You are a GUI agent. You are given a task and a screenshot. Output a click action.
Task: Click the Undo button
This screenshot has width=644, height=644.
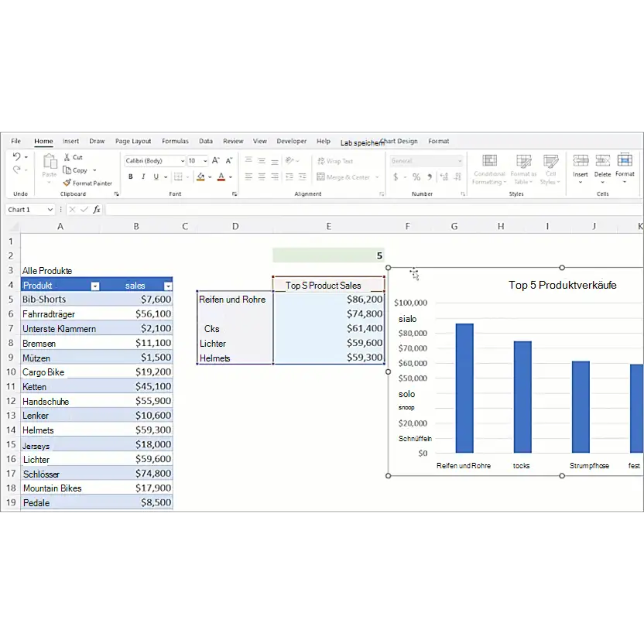pyautogui.click(x=16, y=156)
